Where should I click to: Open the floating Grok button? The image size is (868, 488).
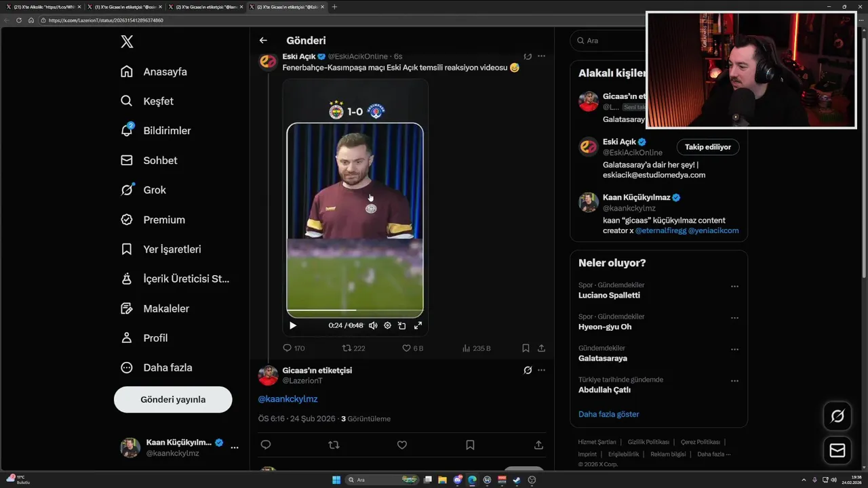pyautogui.click(x=837, y=416)
